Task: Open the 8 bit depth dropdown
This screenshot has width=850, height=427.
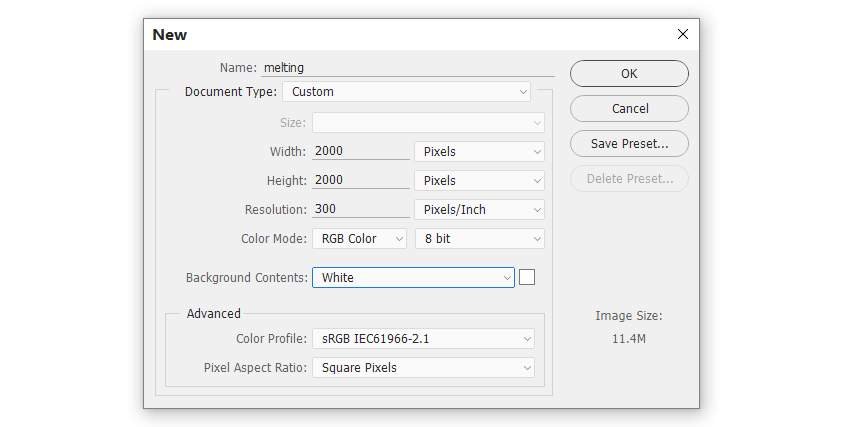Action: point(479,238)
